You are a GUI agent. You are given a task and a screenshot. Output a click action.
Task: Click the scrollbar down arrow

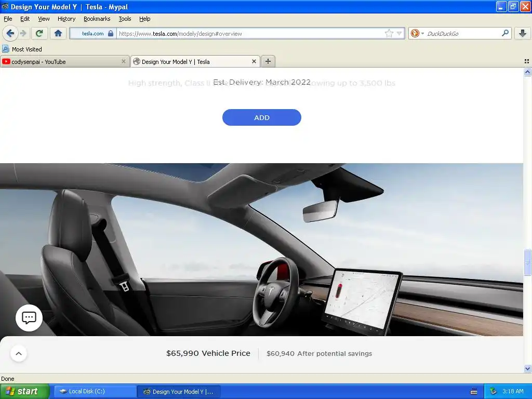point(527,368)
